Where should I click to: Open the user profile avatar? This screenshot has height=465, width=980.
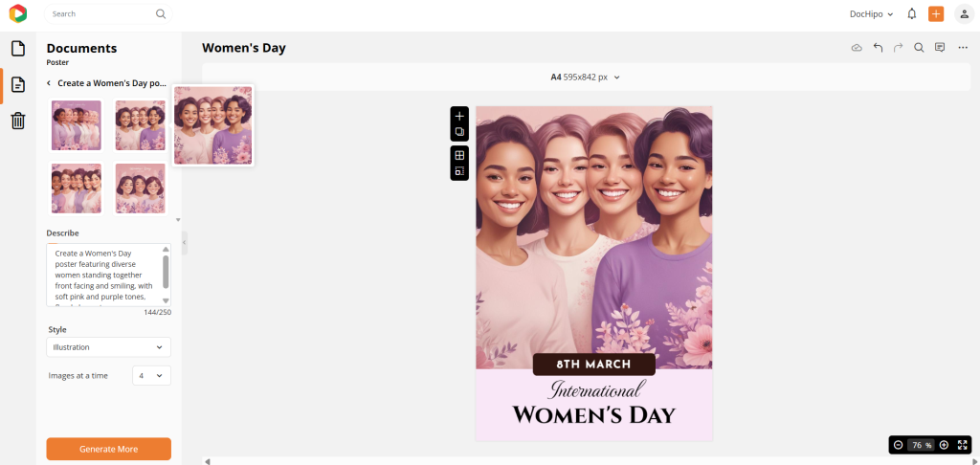click(x=964, y=13)
